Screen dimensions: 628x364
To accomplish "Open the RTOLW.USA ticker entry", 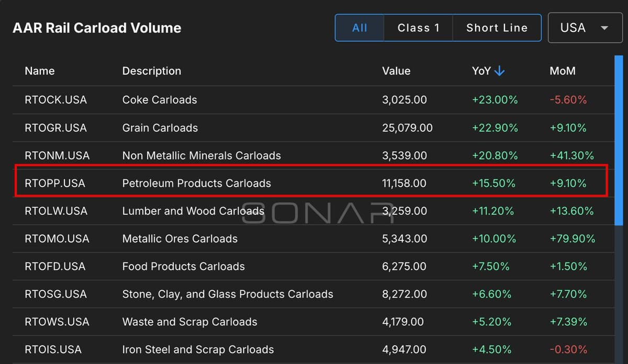I will click(x=56, y=211).
